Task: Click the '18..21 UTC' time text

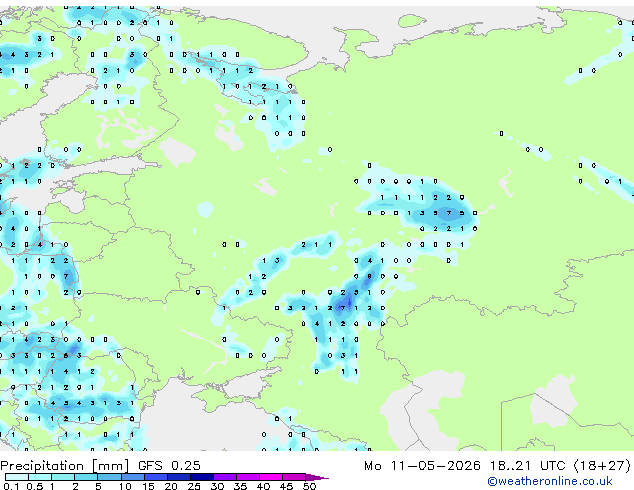Action: 527,466
